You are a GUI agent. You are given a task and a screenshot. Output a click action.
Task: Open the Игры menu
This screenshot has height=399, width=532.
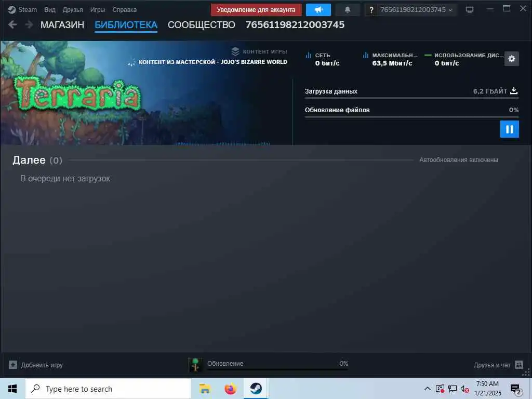coord(97,9)
